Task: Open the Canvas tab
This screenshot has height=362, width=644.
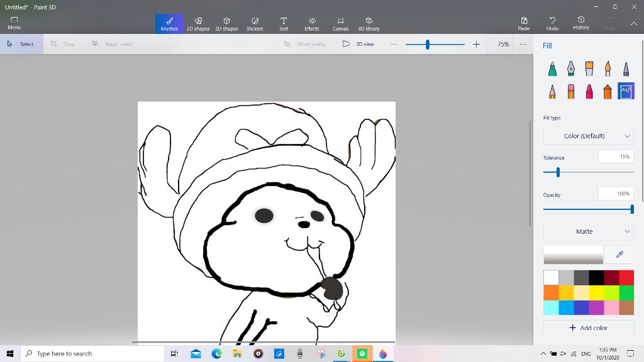Action: coord(340,24)
